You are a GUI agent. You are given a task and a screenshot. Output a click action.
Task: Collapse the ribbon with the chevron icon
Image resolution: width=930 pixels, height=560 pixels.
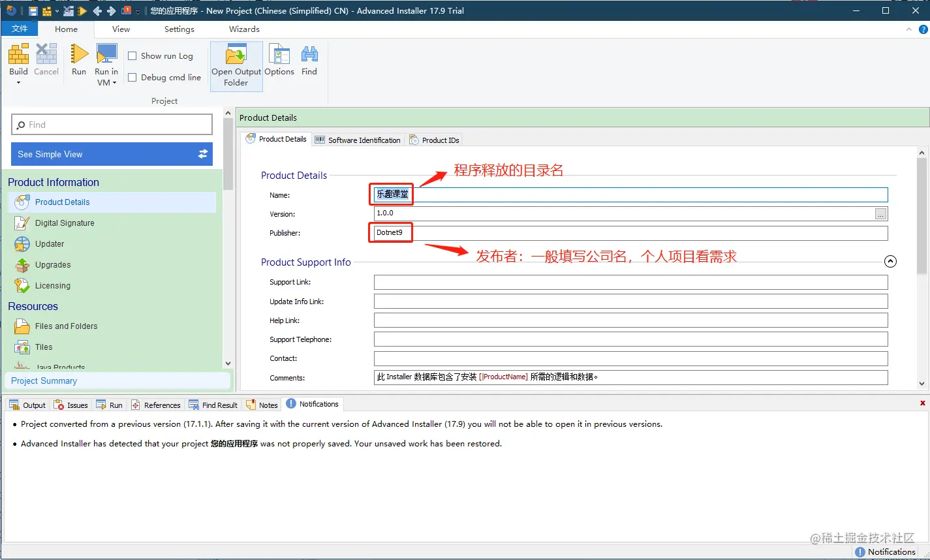[x=909, y=29]
